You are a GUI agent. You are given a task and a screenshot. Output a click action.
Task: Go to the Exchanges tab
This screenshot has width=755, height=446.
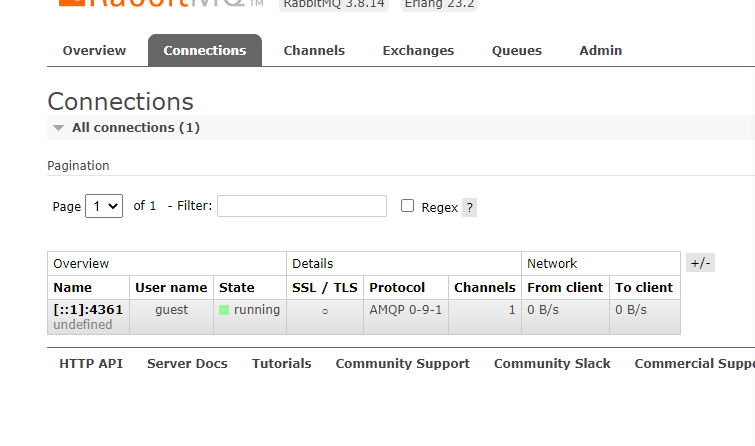click(x=418, y=50)
